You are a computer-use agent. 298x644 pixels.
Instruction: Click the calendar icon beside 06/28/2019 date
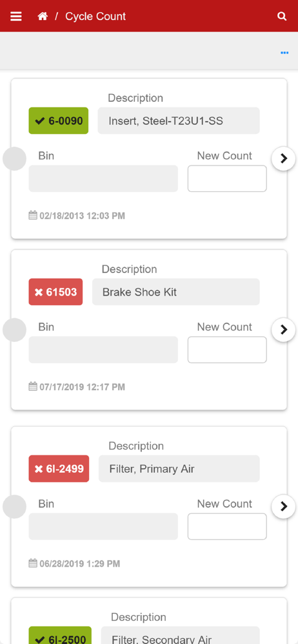(33, 563)
